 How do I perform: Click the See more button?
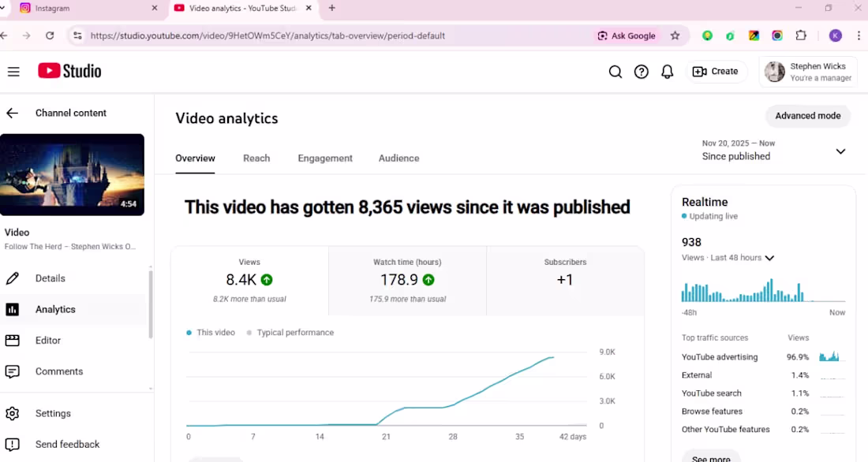click(x=711, y=458)
